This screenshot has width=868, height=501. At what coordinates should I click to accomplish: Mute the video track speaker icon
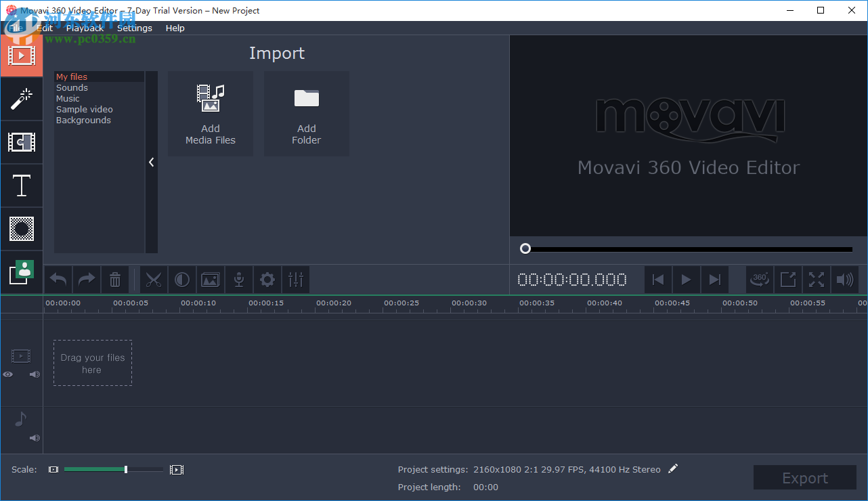pyautogui.click(x=34, y=374)
